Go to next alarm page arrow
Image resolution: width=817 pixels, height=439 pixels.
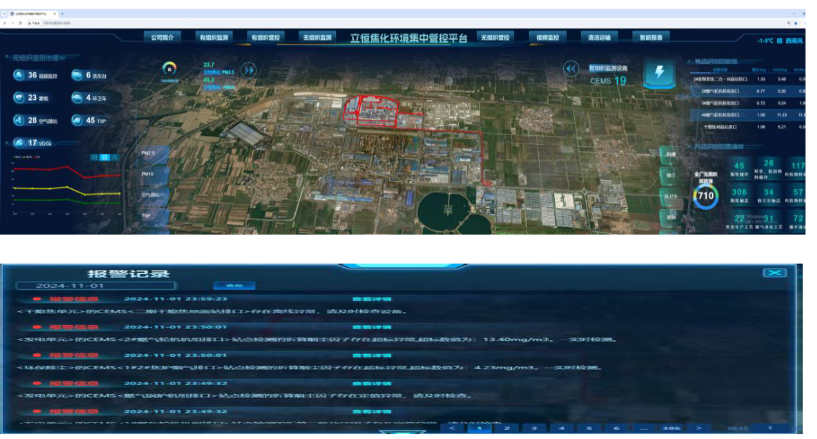click(x=699, y=428)
